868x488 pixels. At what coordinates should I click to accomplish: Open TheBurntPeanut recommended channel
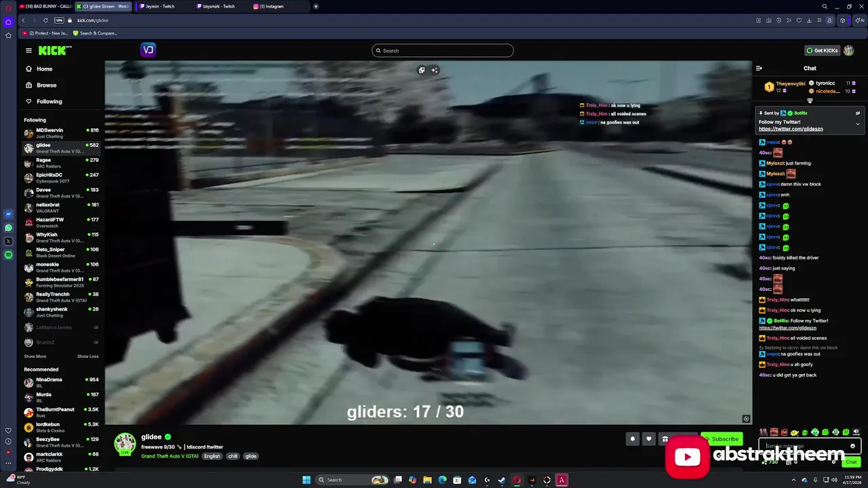coord(62,412)
